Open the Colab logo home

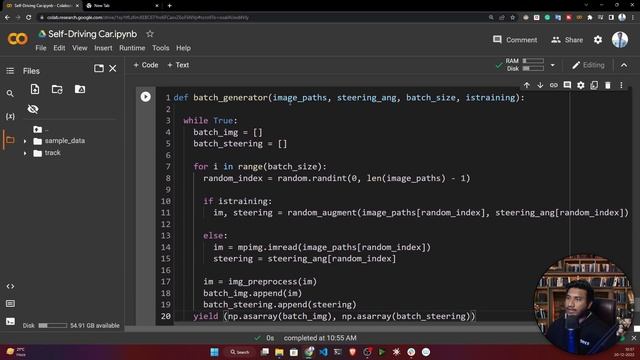[18, 39]
